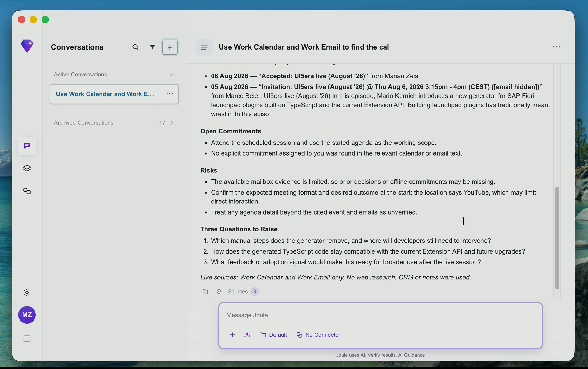Click the pin icon below the response

click(219, 292)
